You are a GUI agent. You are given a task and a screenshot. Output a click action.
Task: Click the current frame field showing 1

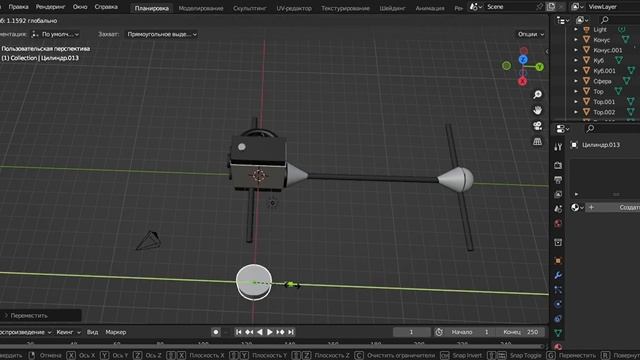[x=411, y=332]
